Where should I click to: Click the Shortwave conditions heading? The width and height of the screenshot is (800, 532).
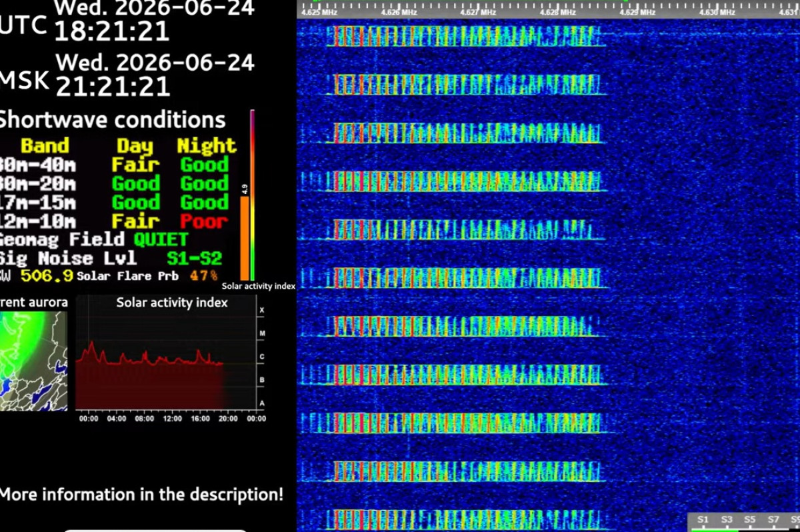click(112, 120)
